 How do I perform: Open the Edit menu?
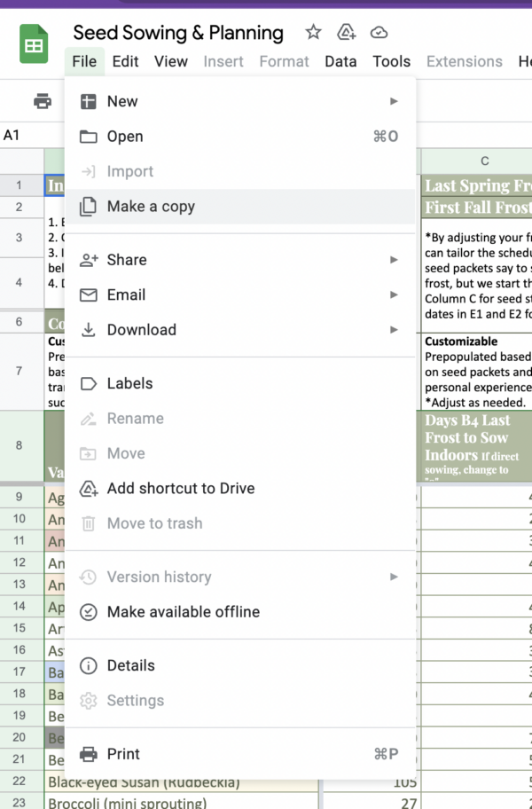pyautogui.click(x=125, y=61)
